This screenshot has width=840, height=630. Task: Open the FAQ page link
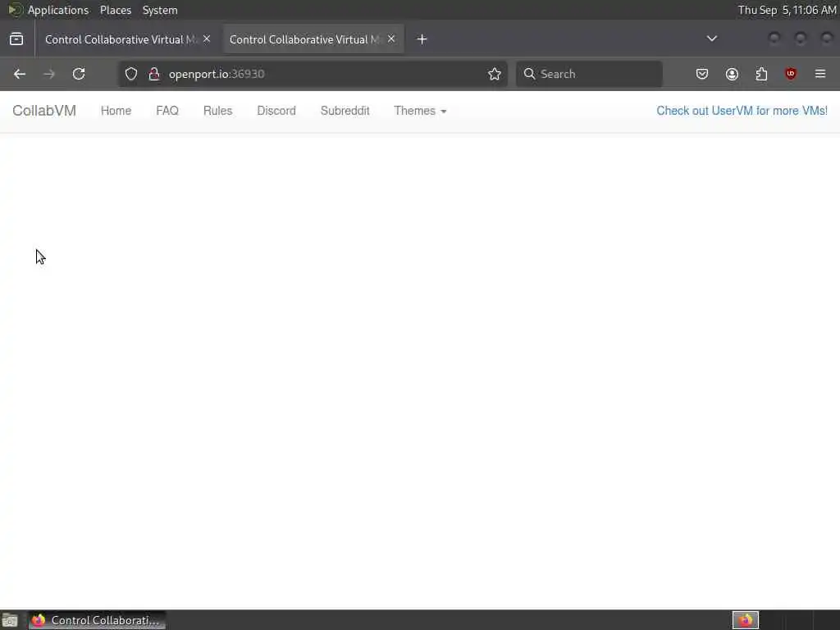(x=167, y=111)
